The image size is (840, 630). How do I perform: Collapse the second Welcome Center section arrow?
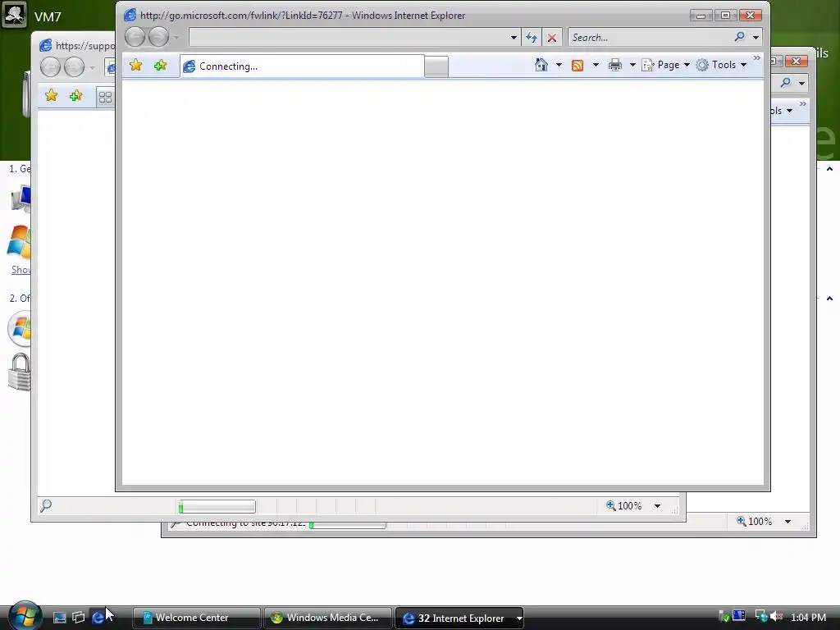pos(830,299)
